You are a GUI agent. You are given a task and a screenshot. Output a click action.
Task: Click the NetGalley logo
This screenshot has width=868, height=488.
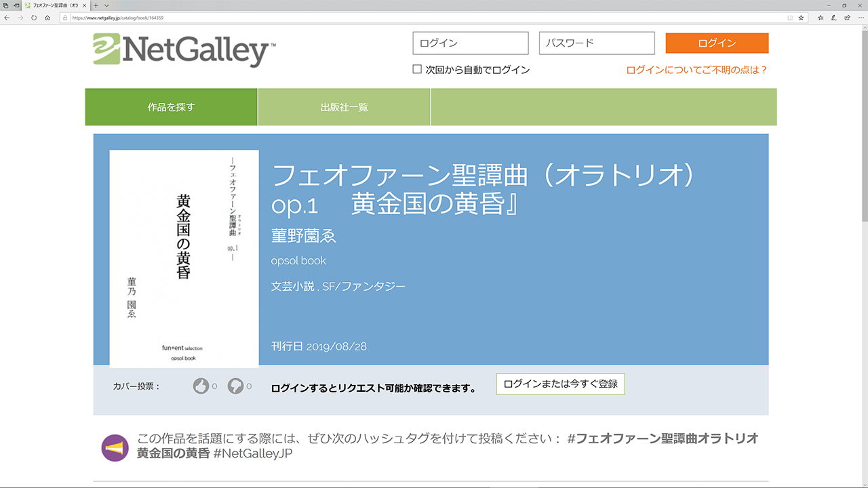184,50
